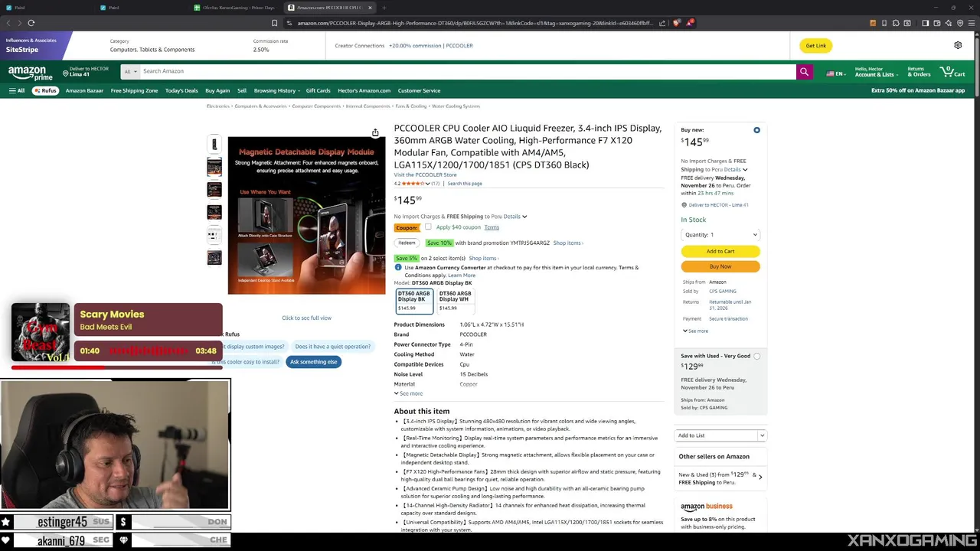This screenshot has height=551, width=980.
Task: Click the browser back arrow
Action: click(x=9, y=23)
